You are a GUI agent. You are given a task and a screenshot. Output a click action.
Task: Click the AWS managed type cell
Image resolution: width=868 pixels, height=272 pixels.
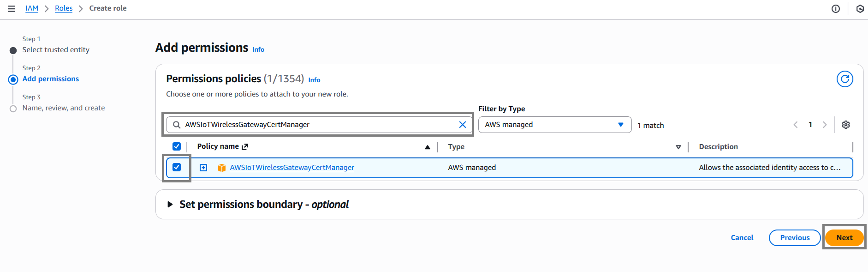[472, 168]
